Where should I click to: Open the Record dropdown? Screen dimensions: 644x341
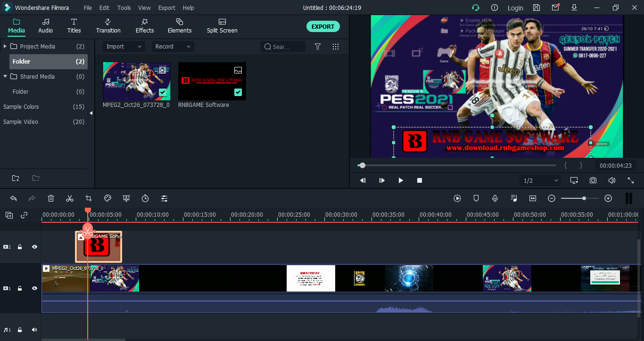coord(173,47)
